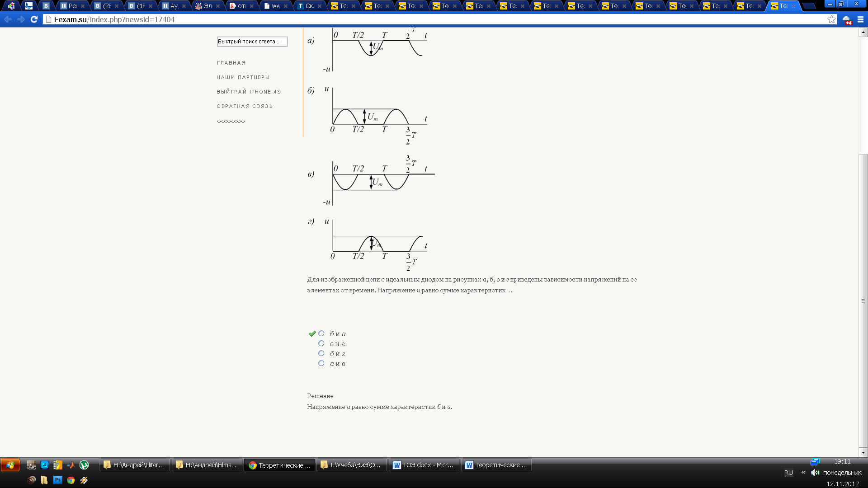868x488 pixels.
Task: Open the Chrome settings menu icon
Action: click(860, 19)
